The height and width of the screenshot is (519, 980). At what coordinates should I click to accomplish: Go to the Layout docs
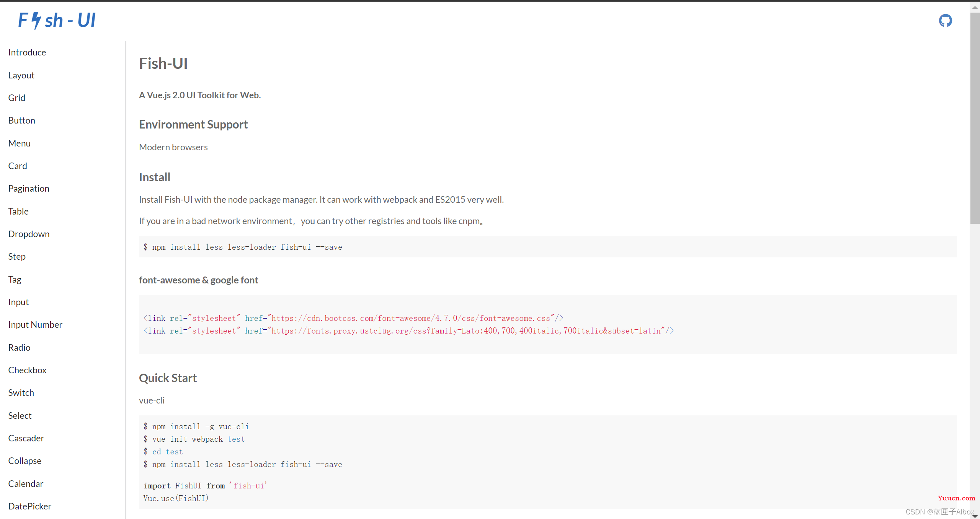click(x=21, y=75)
